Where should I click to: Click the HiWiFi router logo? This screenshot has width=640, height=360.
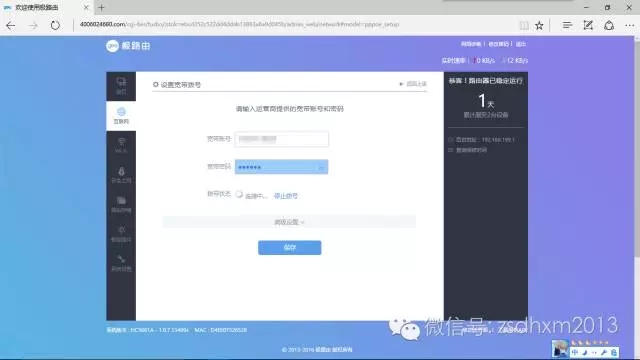tap(128, 46)
